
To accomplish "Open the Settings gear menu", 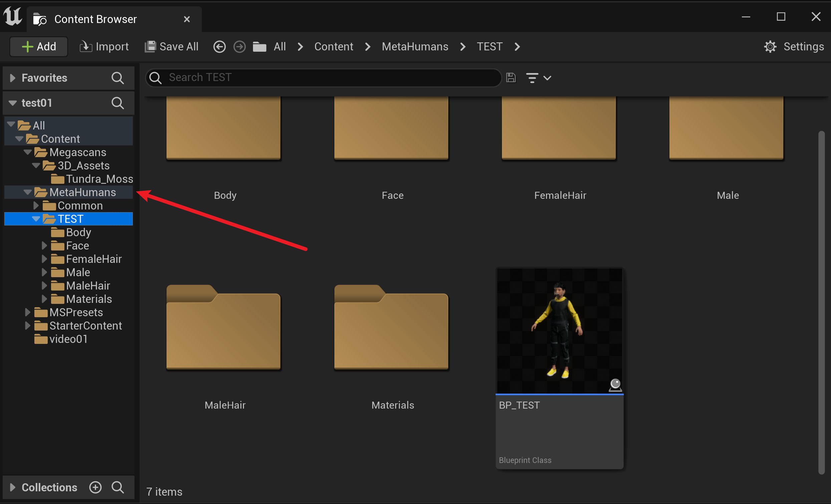I will pyautogui.click(x=794, y=46).
